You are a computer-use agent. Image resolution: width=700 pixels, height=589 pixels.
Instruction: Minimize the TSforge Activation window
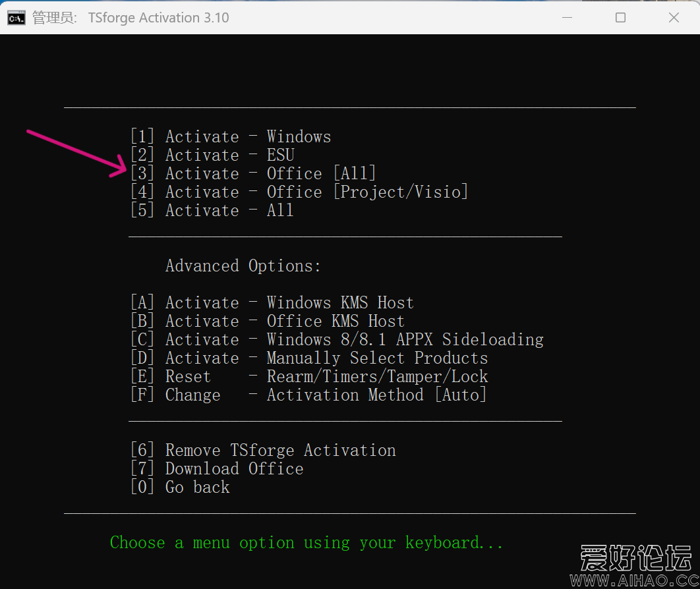click(x=567, y=17)
